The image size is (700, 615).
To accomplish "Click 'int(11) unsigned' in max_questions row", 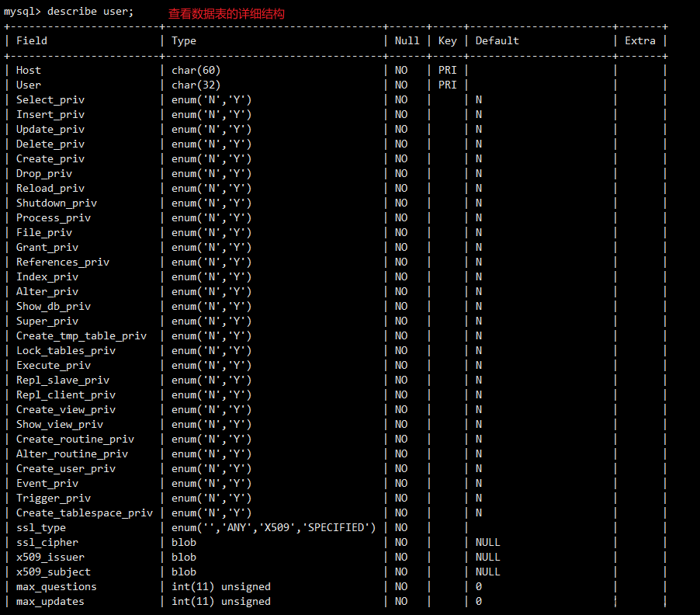I will pos(221,586).
